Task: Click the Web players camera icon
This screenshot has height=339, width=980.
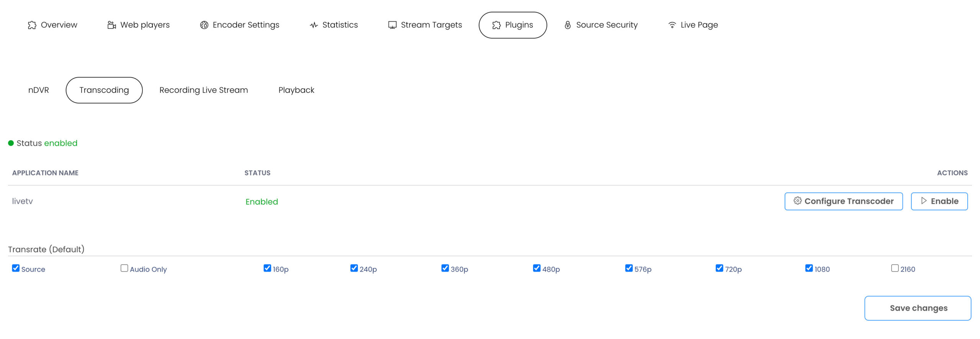Action: pos(111,25)
